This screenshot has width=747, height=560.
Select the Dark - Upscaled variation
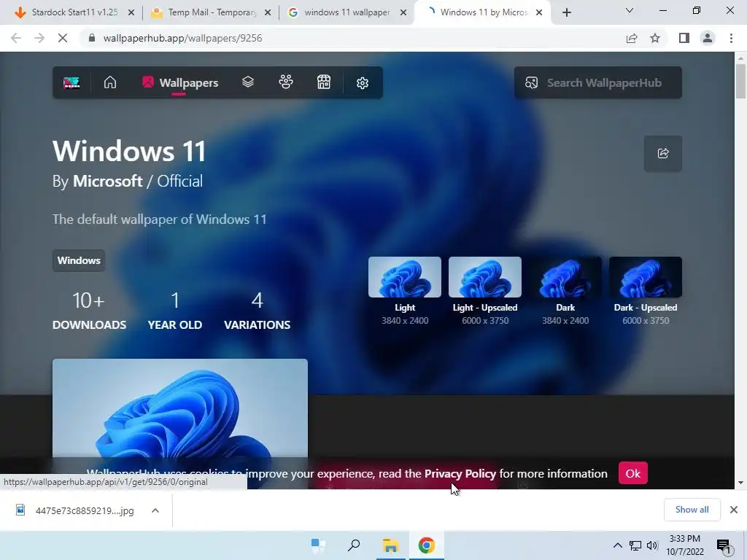coord(646,291)
